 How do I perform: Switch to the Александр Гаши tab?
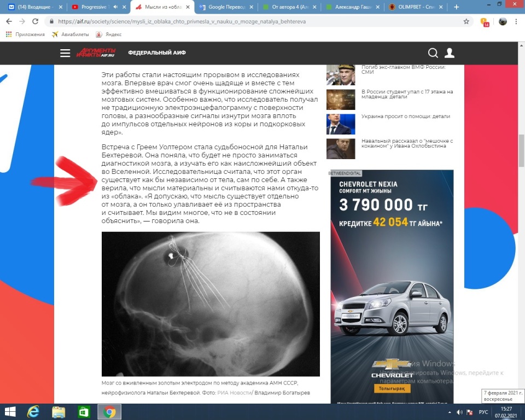tap(351, 7)
